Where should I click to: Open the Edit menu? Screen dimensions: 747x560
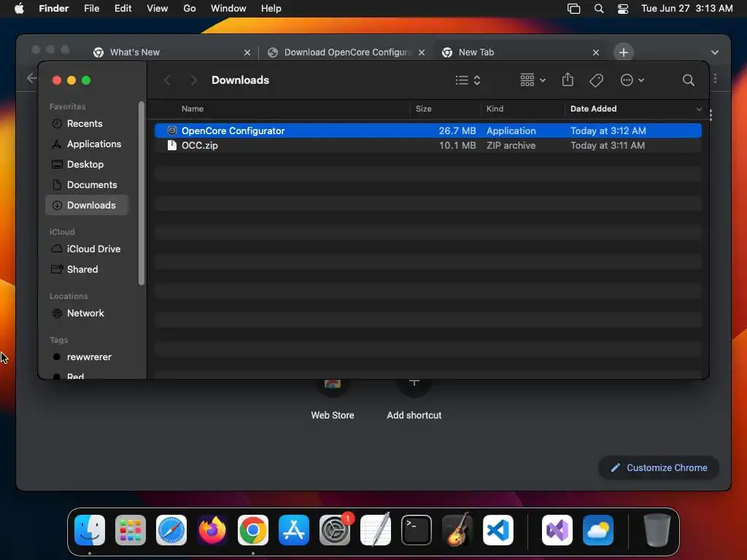click(x=123, y=9)
